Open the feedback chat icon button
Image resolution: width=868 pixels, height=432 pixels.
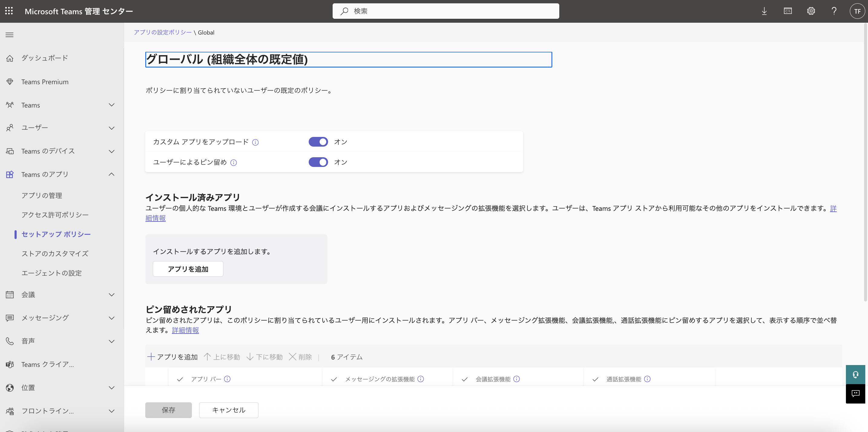coord(855,394)
